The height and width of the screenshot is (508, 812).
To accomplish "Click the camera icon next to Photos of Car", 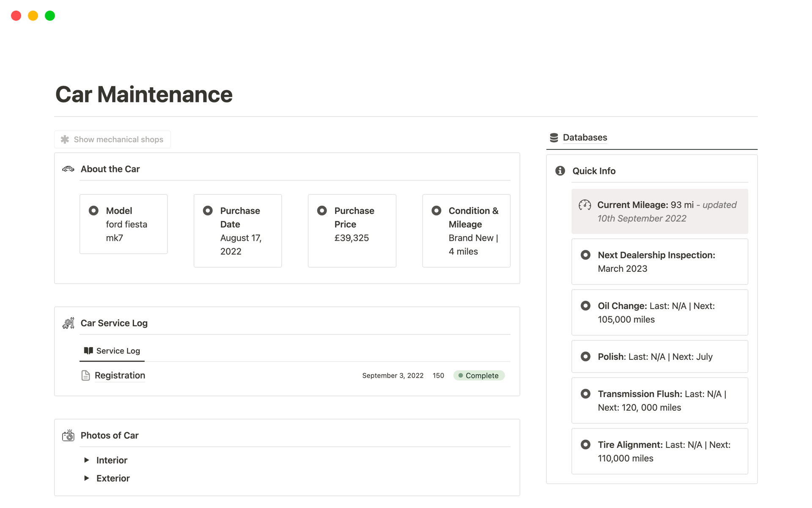I will coord(69,436).
